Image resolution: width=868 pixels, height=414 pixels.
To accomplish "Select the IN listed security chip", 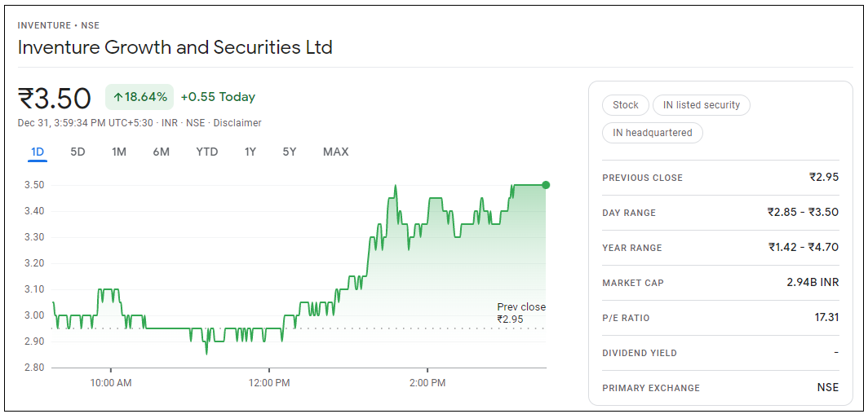I will pyautogui.click(x=701, y=105).
